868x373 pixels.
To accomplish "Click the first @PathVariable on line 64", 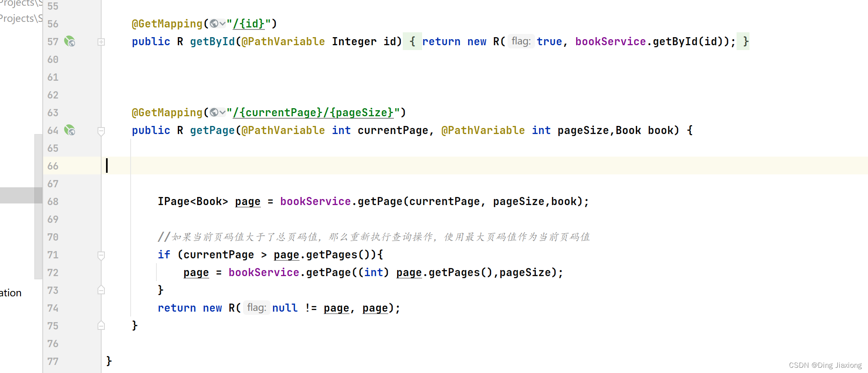I will tap(283, 130).
